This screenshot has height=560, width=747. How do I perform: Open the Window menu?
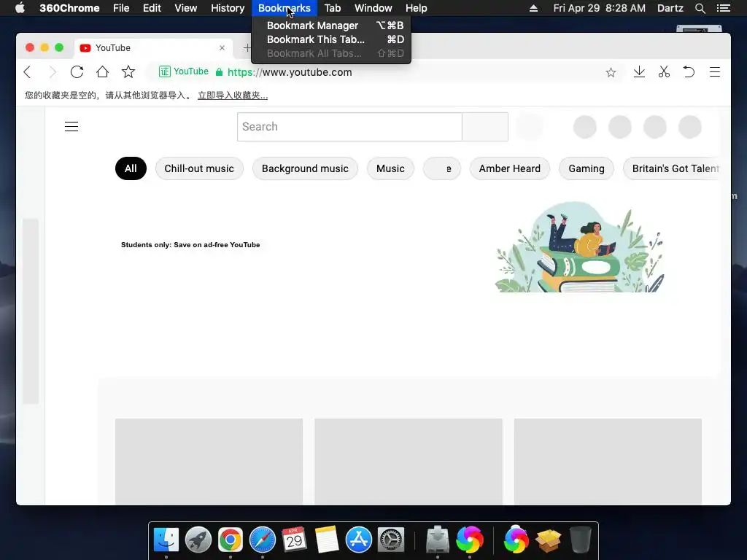(x=373, y=8)
